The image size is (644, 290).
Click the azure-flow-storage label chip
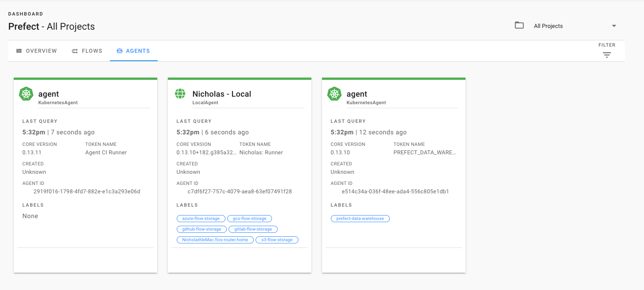pos(201,219)
